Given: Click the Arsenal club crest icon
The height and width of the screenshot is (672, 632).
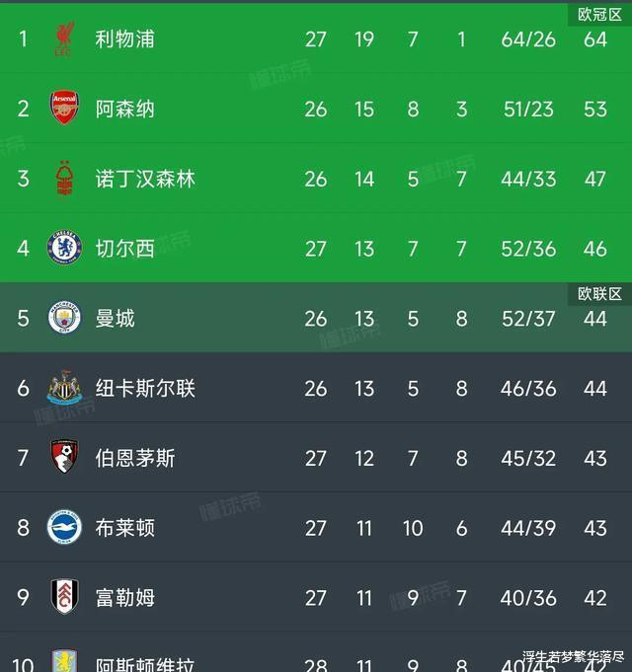Looking at the screenshot, I should [x=65, y=109].
